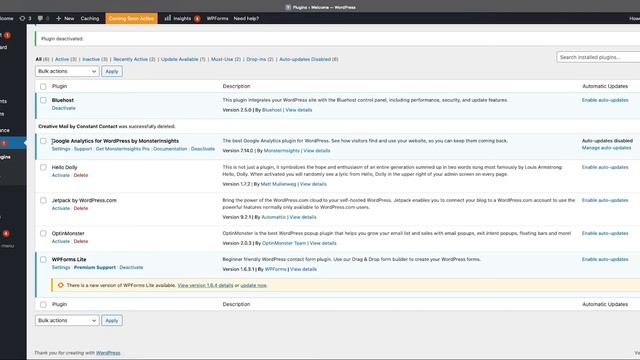
Task: Click the top Apply button
Action: [x=112, y=71]
